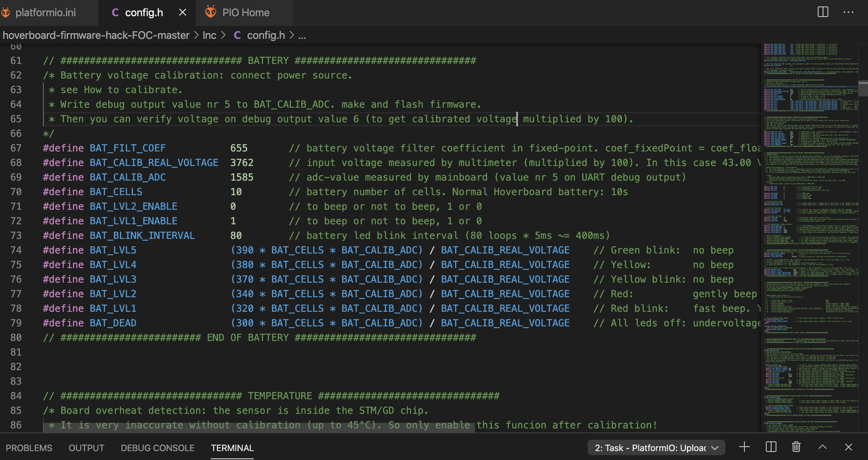Click the 'Green blink:' comment text
The width and height of the screenshot is (868, 460).
click(645, 250)
